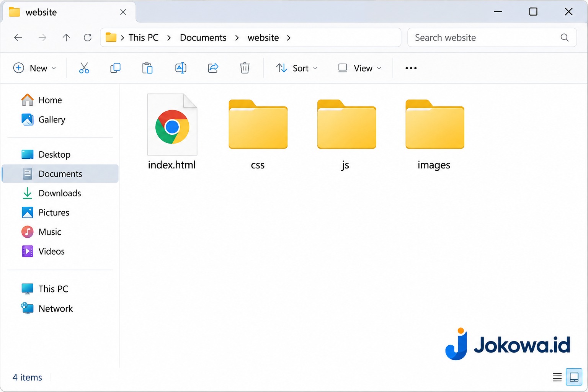Expand chevron before This PC breadcrumb

click(x=122, y=38)
